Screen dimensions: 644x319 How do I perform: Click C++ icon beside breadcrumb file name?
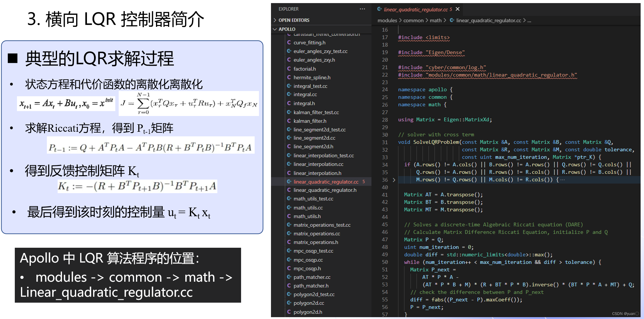click(452, 20)
